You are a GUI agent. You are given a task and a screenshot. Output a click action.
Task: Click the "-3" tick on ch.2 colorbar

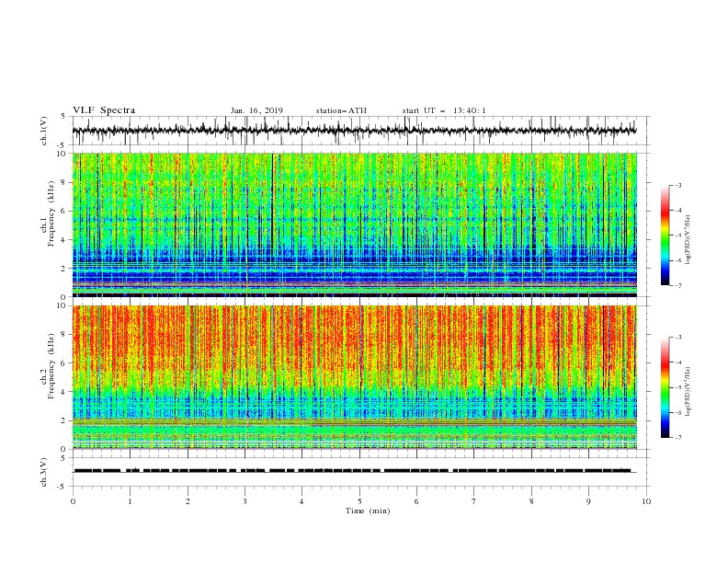[677, 338]
